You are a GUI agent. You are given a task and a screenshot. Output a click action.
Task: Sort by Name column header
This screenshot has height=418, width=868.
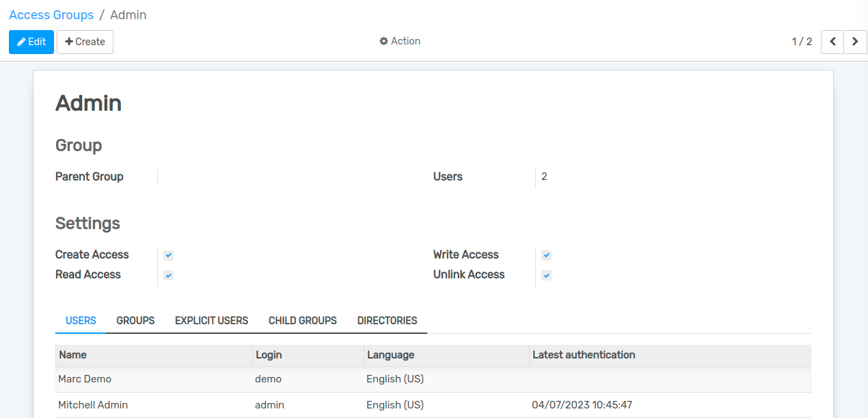[73, 355]
